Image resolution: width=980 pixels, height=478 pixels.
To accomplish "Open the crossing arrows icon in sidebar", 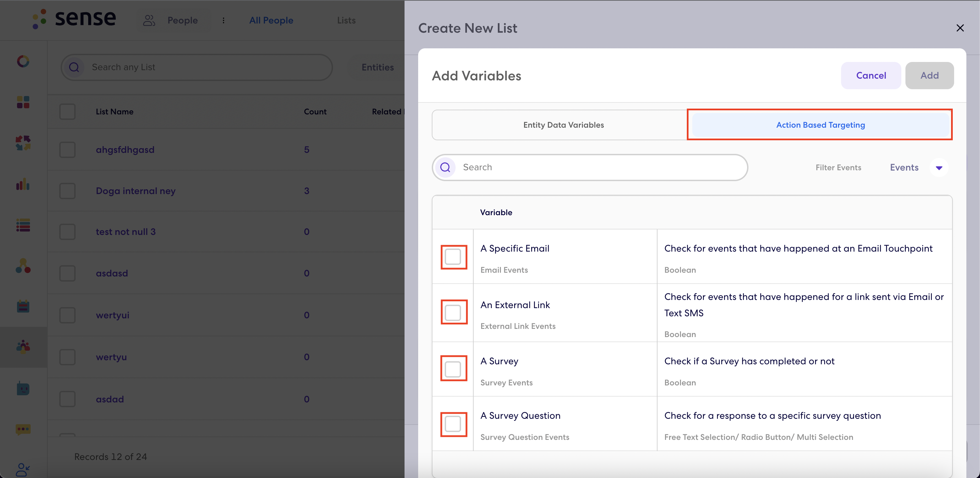I will pyautogui.click(x=23, y=143).
